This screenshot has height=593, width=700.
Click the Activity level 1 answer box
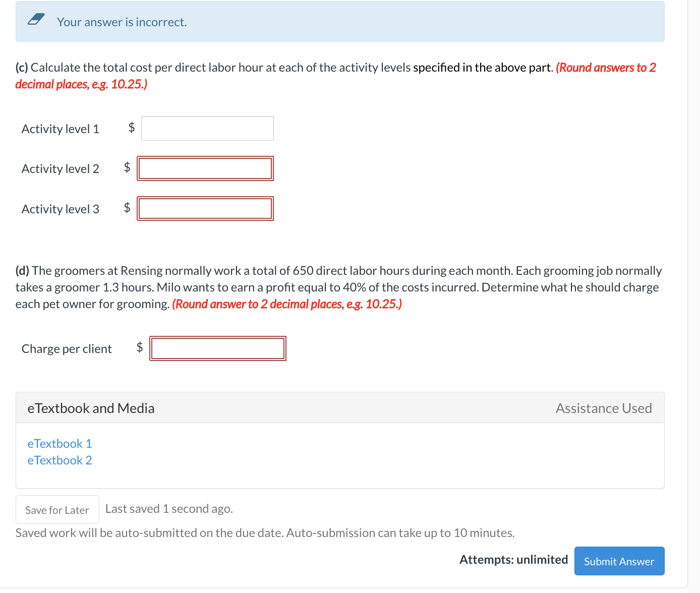click(207, 128)
